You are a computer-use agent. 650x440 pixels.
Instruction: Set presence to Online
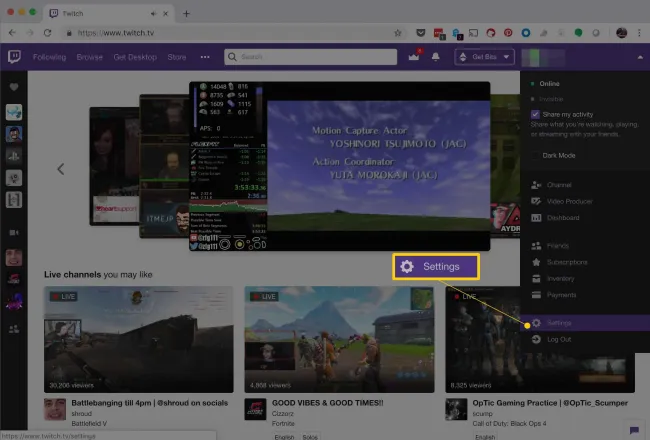pyautogui.click(x=552, y=84)
